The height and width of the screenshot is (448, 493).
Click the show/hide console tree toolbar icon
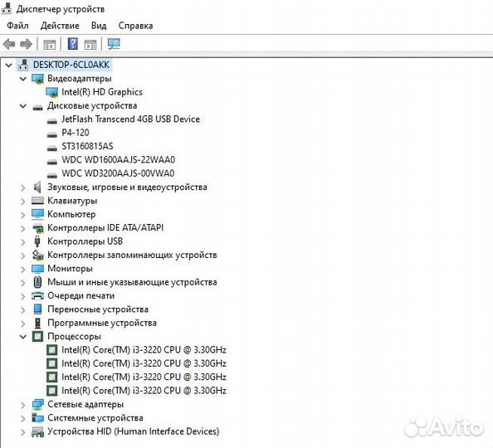(49, 44)
